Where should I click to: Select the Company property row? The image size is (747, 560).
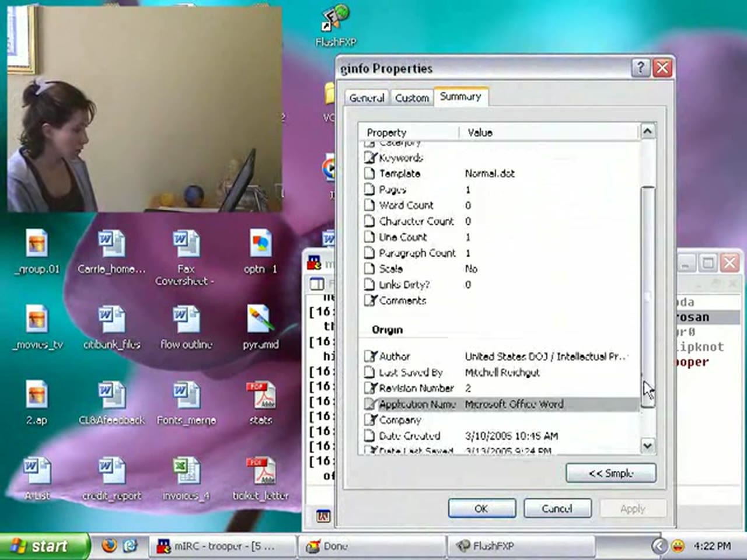click(500, 419)
